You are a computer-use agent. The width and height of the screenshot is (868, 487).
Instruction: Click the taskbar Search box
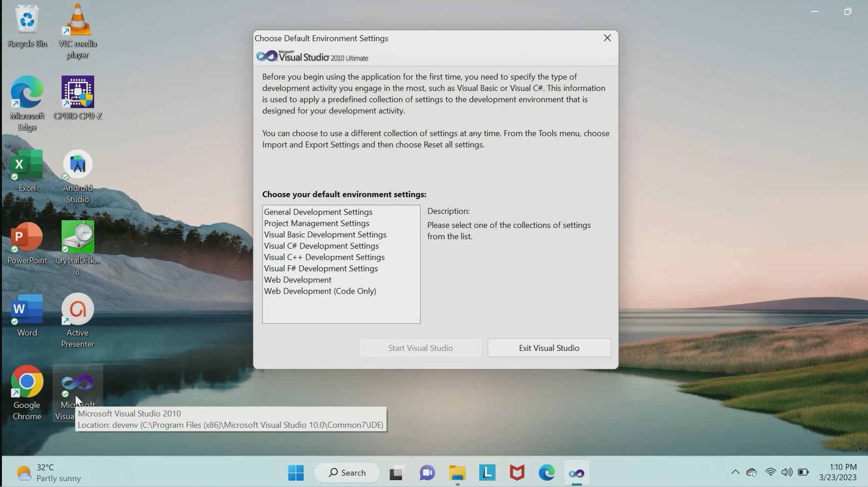click(x=347, y=473)
